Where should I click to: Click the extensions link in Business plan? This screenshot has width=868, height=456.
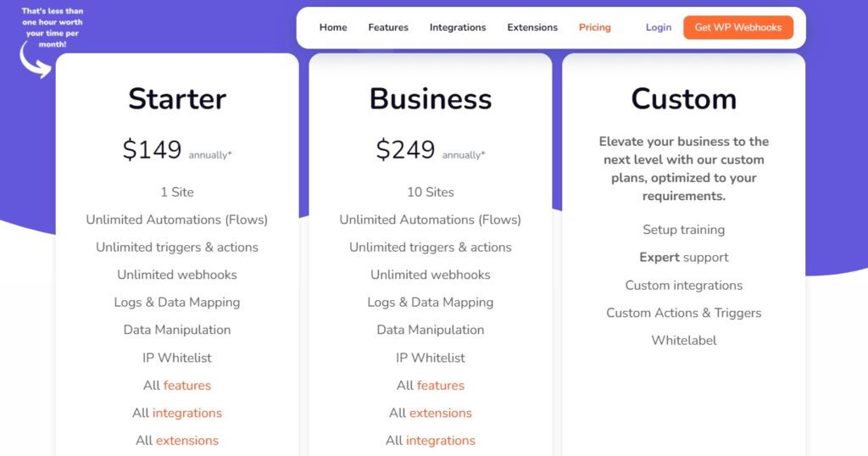(x=441, y=413)
